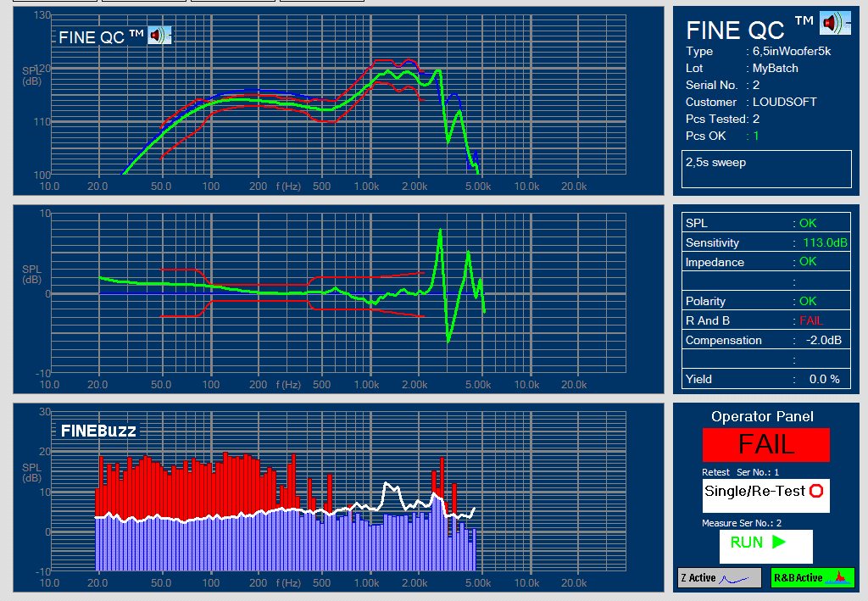Click the red FAIL indicator in Operator Panel
This screenshot has height=601, width=868.
tap(765, 444)
